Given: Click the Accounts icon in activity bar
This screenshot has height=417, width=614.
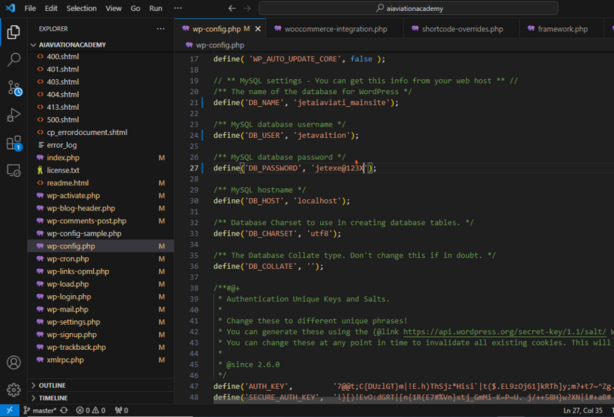Looking at the screenshot, I should tap(13, 363).
